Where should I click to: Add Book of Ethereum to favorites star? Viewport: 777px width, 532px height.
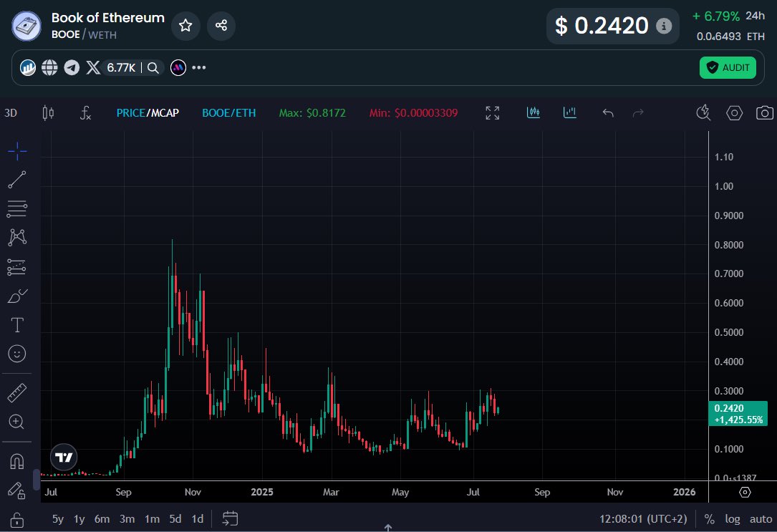[x=185, y=25]
